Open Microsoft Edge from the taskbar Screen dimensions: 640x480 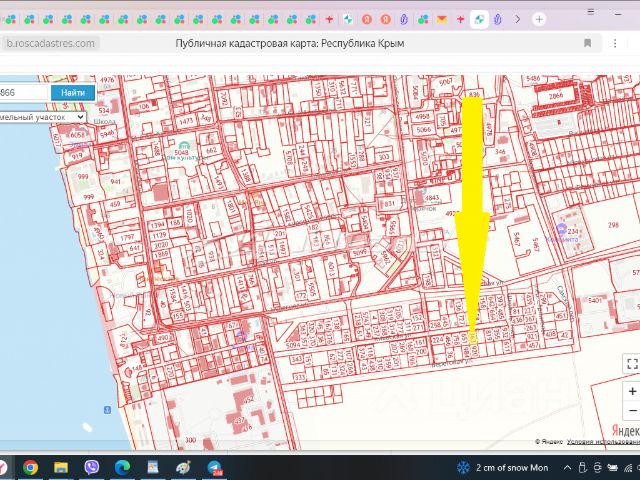coord(122,467)
